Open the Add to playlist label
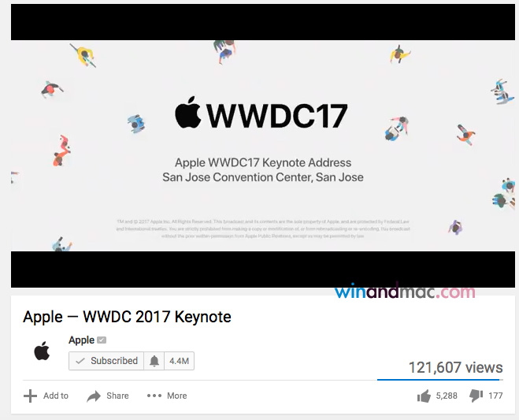This screenshot has height=420, width=519. [x=56, y=396]
